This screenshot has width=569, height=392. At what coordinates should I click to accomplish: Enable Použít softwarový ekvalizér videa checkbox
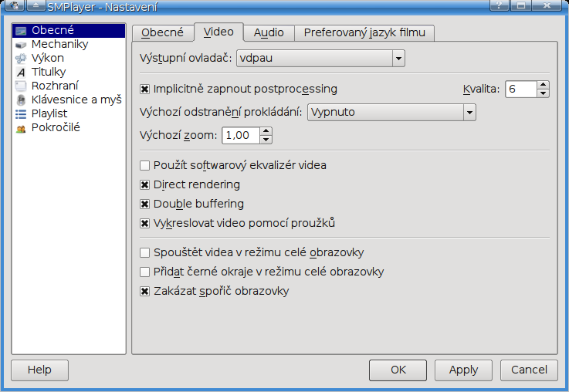[144, 166]
